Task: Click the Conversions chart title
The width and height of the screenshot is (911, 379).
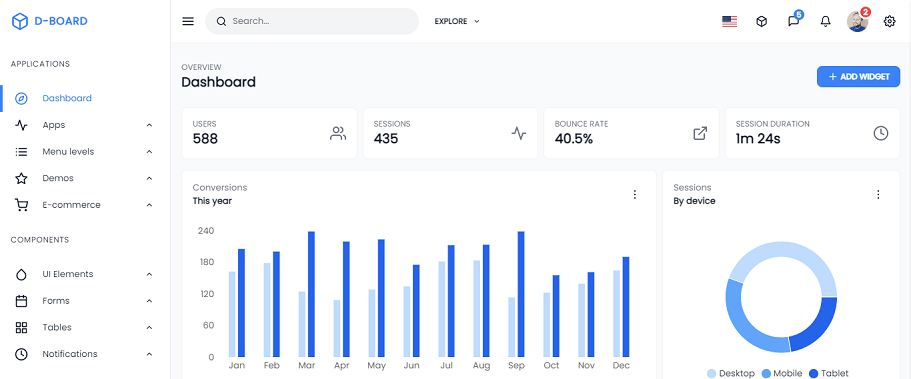Action: click(x=220, y=188)
